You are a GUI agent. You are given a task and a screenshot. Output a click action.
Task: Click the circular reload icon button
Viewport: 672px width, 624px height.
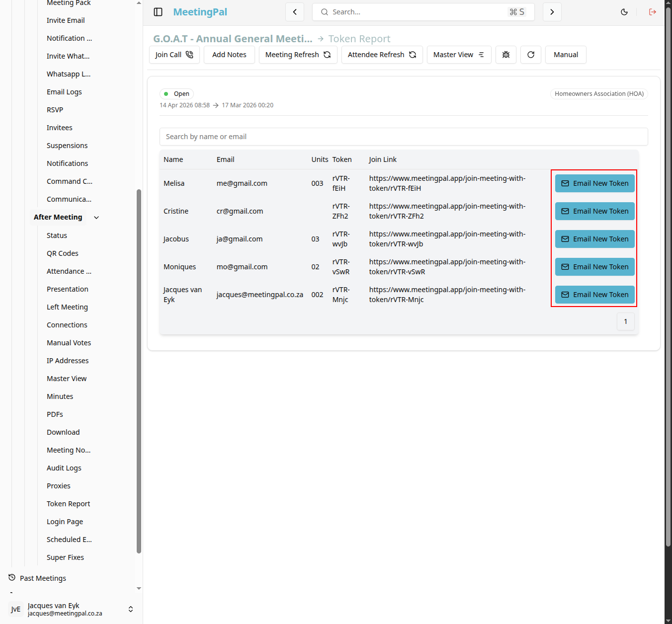click(x=531, y=55)
